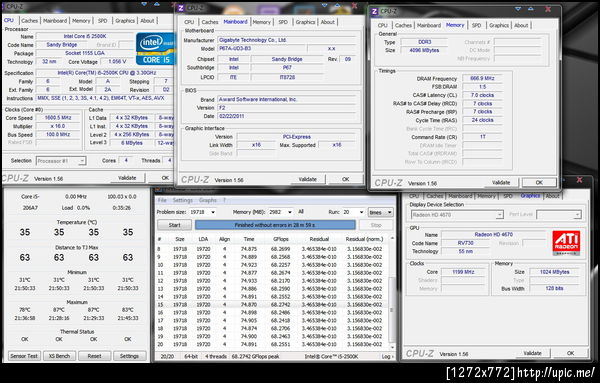This screenshot has width=600, height=383.
Task: Open the File menu in LinX
Action: pos(162,200)
